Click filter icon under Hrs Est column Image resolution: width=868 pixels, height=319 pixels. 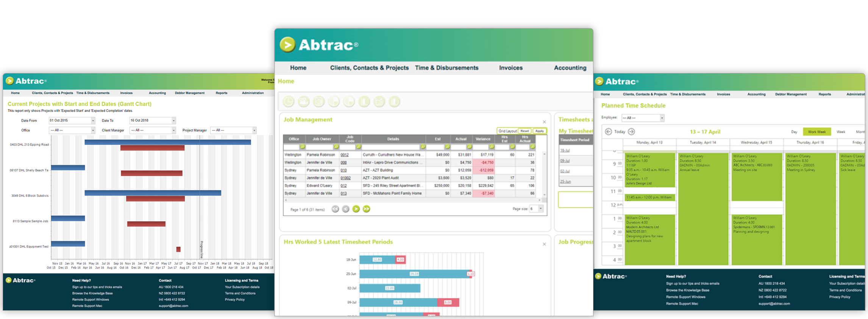pyautogui.click(x=512, y=147)
